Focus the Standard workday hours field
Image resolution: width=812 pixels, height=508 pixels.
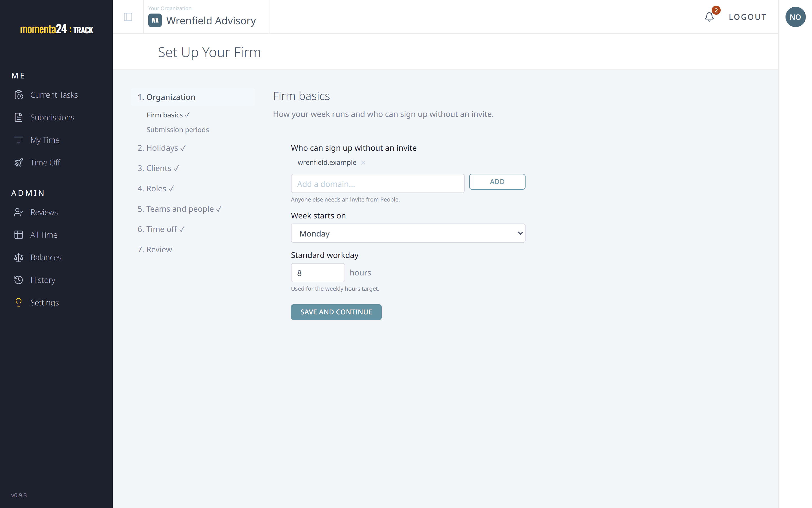318,273
